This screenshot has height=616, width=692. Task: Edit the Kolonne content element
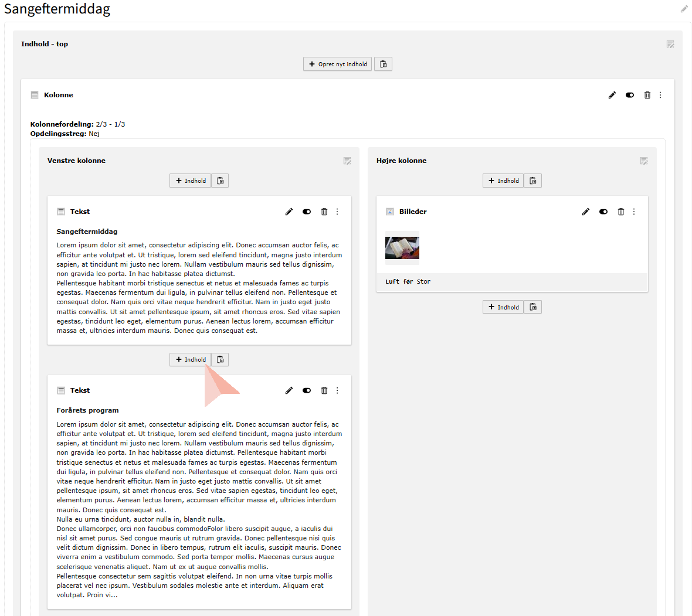click(612, 95)
